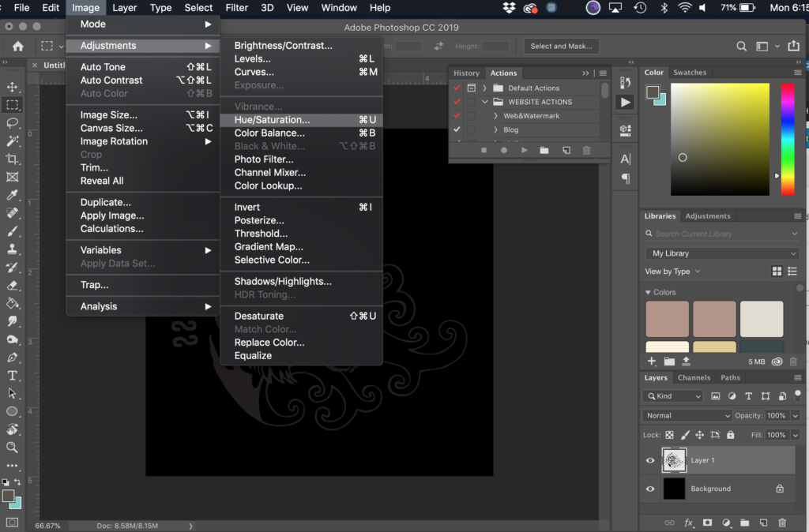
Task: Select the Pen tool
Action: click(13, 358)
